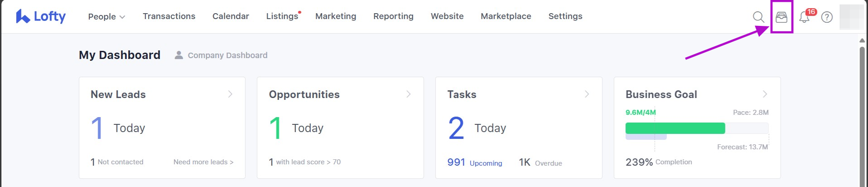
Task: Click the Need more leads link
Action: (x=203, y=162)
